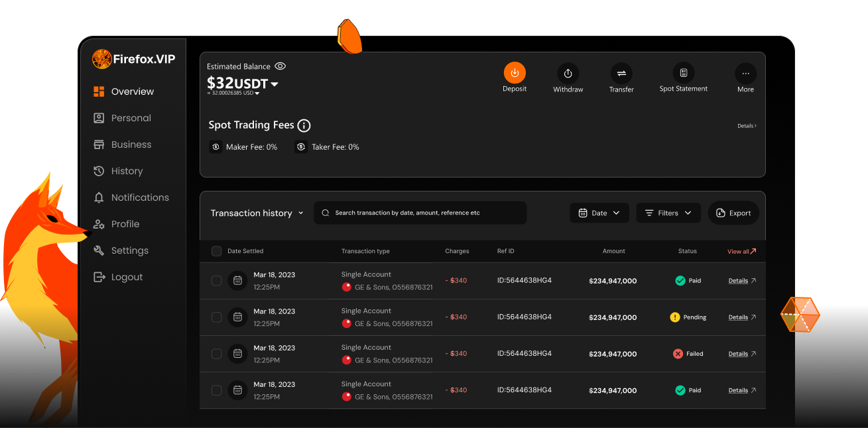868x428 pixels.
Task: Open the Spot Statement icon
Action: tap(683, 73)
